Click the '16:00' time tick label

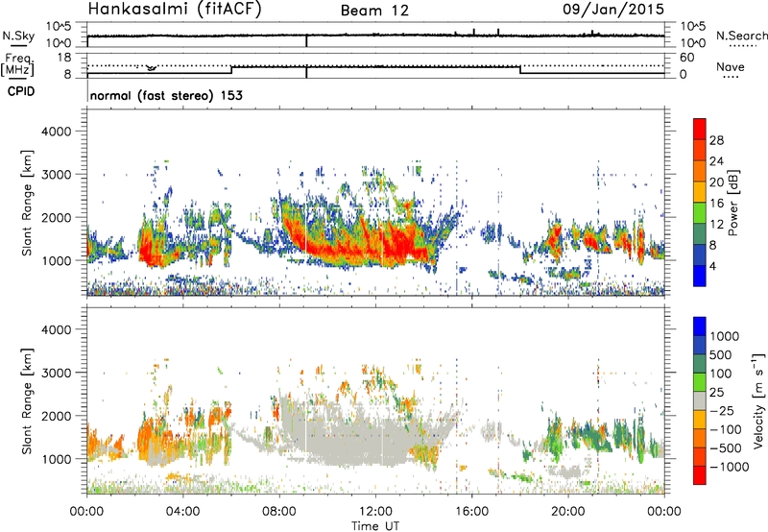click(471, 512)
